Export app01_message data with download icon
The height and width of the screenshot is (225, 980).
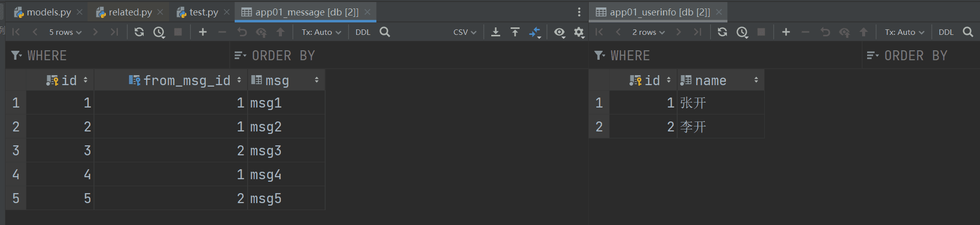(496, 32)
